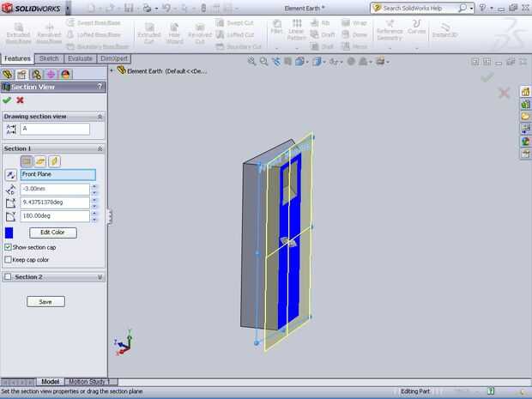
Task: Click Zoom to Fit icon
Action: point(251,62)
